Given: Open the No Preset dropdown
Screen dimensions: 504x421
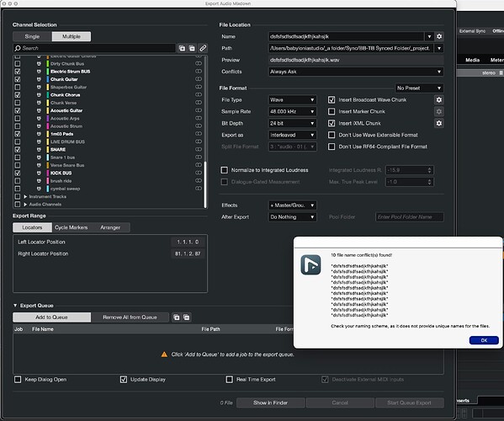Looking at the screenshot, I should [419, 88].
